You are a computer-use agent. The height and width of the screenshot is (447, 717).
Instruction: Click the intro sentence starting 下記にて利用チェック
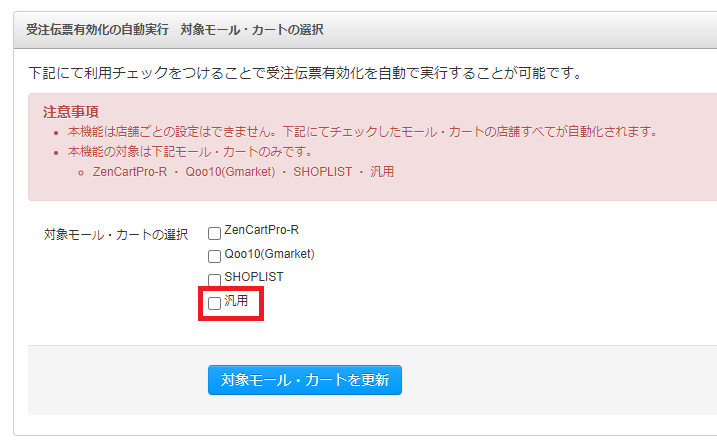(305, 73)
